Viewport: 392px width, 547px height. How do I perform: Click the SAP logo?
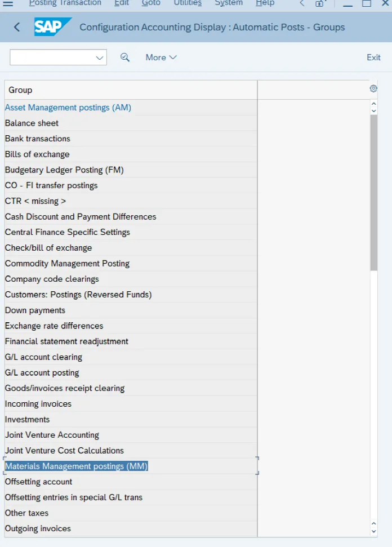pos(52,27)
